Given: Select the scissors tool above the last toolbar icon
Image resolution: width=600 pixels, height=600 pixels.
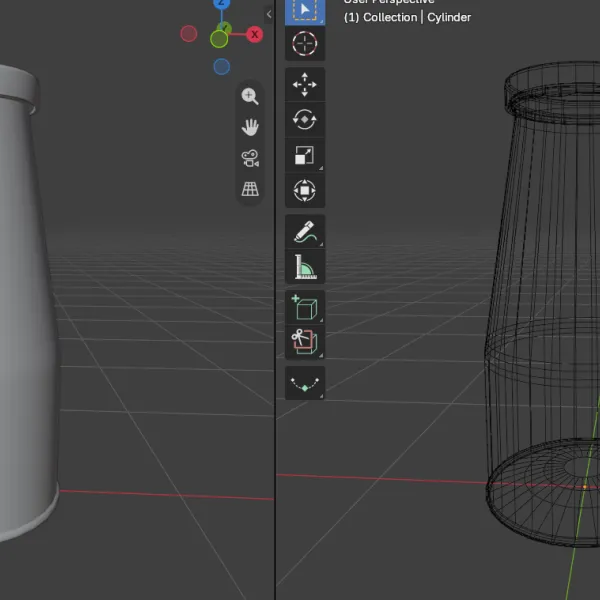Looking at the screenshot, I should tap(305, 342).
